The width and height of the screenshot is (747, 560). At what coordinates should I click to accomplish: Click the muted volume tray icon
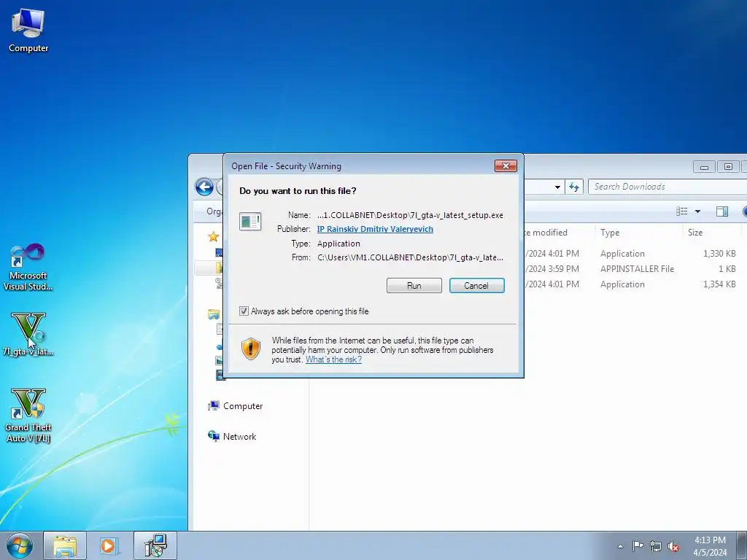tap(673, 547)
